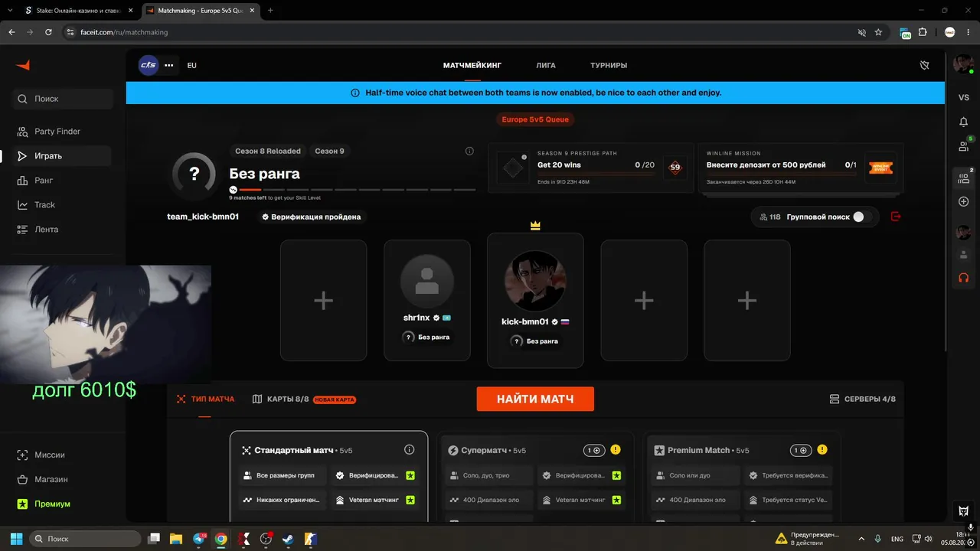Viewport: 980px width, 551px height.
Task: Select the Сезон 9 chip
Action: 330,152
